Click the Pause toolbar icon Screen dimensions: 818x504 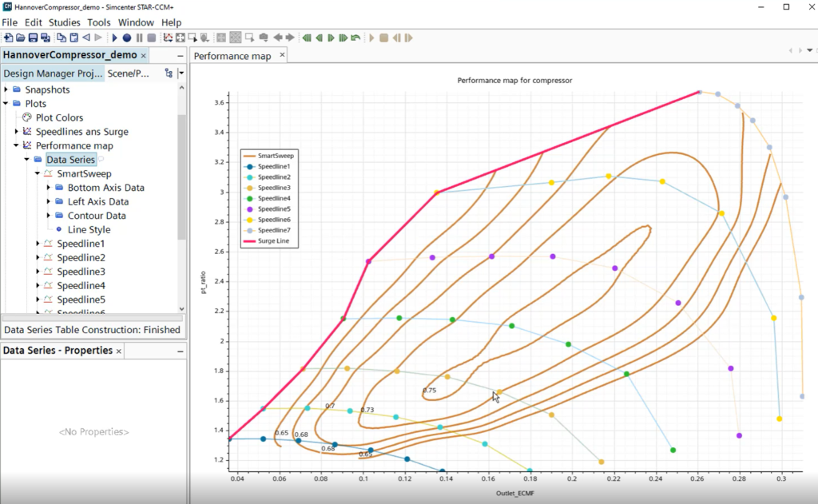pyautogui.click(x=140, y=37)
